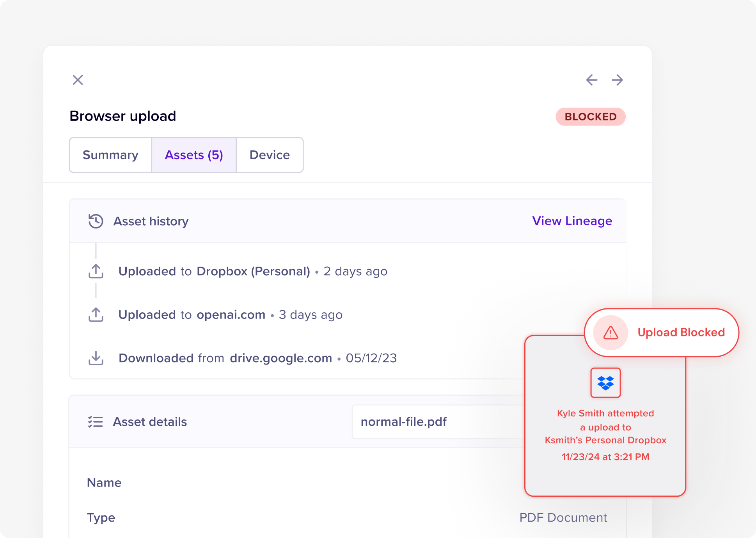
Task: Click the Asset details checklist icon
Action: coord(96,422)
